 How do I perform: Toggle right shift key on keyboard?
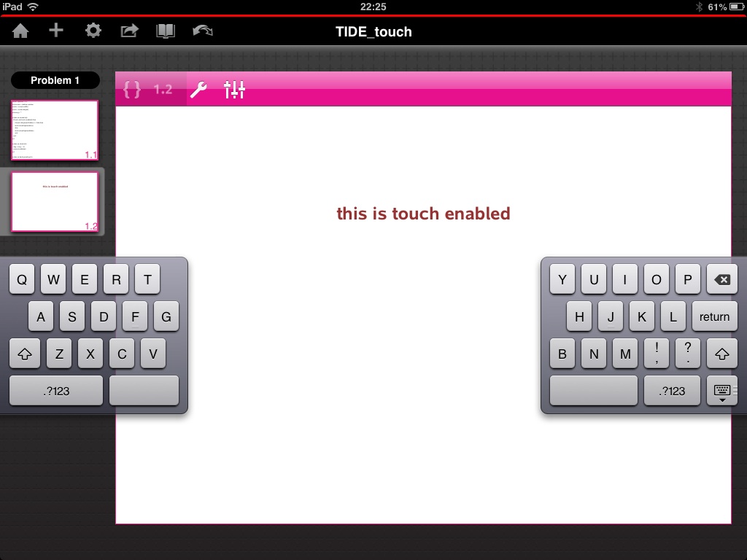click(721, 354)
